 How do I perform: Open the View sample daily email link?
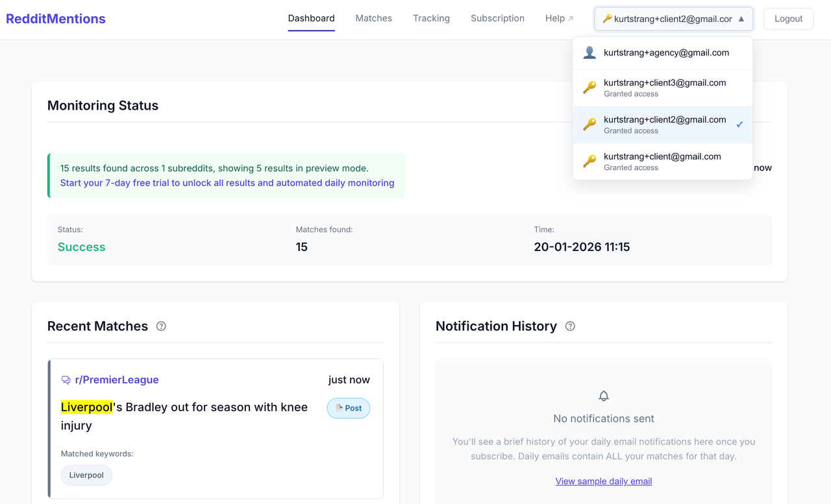tap(604, 481)
